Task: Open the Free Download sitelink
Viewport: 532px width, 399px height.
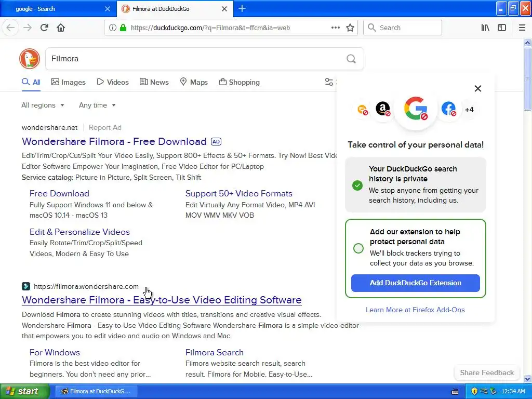Action: pos(59,193)
